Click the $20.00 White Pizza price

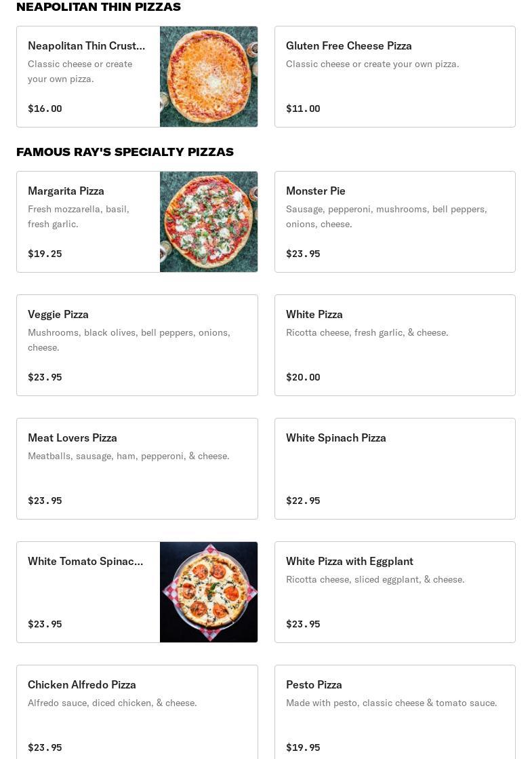(x=303, y=377)
